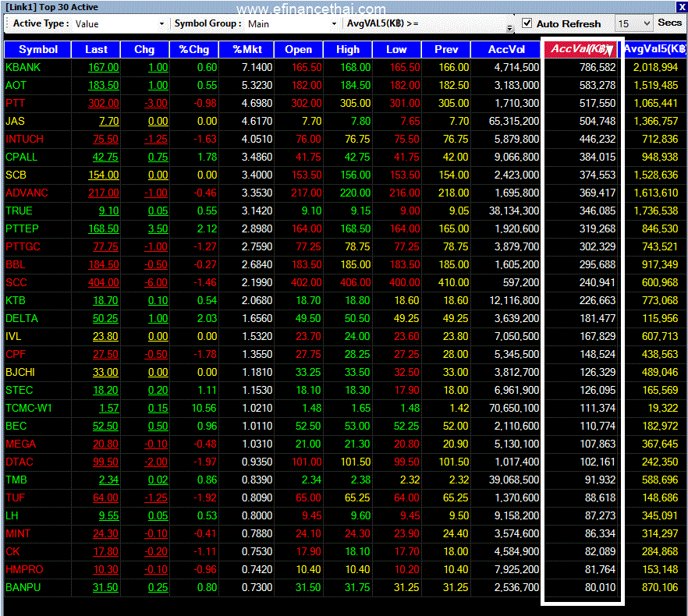Select the STEC symbol
This screenshot has width=688, height=616.
pos(20,391)
